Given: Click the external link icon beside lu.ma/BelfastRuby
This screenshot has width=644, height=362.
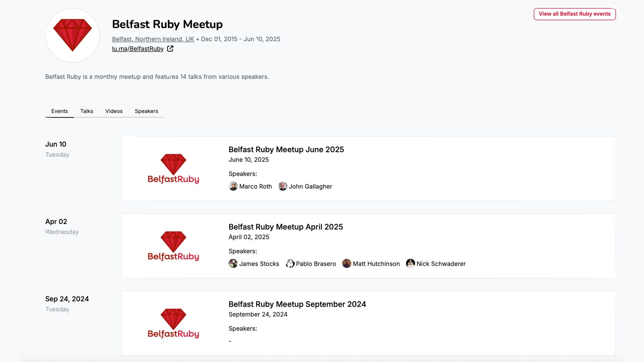Looking at the screenshot, I should click(170, 49).
